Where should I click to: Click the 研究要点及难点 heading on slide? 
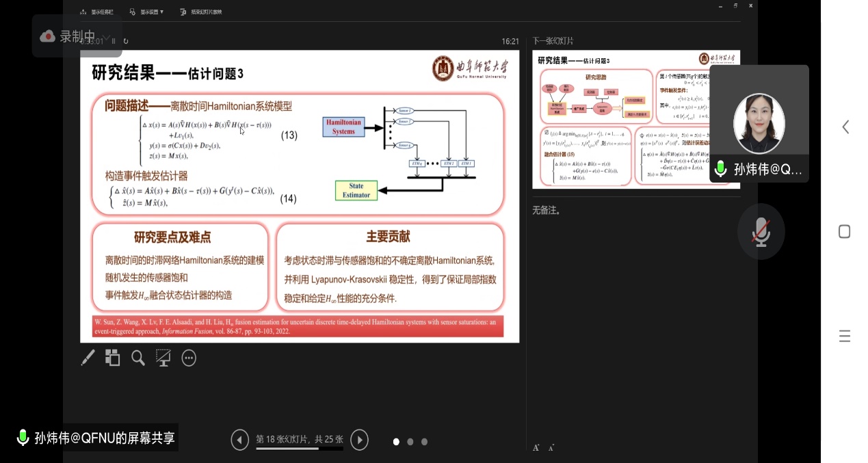pyautogui.click(x=172, y=237)
